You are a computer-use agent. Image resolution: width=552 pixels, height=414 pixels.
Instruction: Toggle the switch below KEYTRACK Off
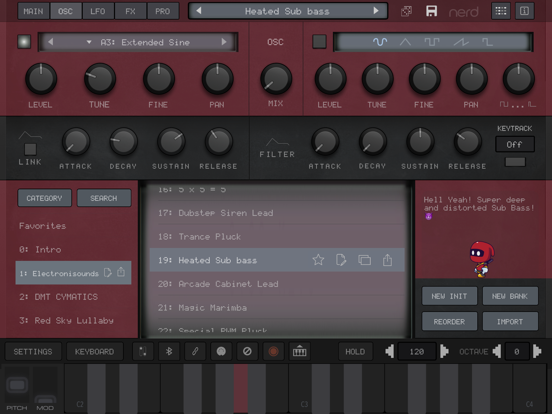515,162
